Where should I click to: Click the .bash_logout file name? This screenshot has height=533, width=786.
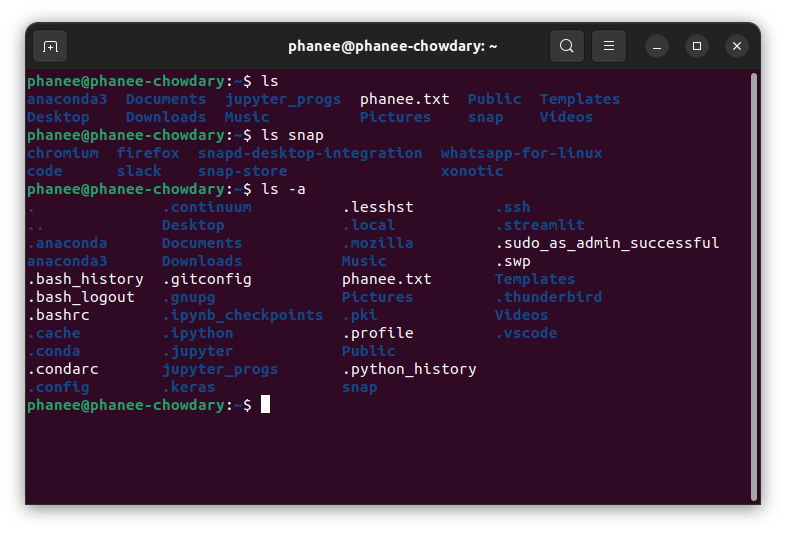(x=81, y=297)
